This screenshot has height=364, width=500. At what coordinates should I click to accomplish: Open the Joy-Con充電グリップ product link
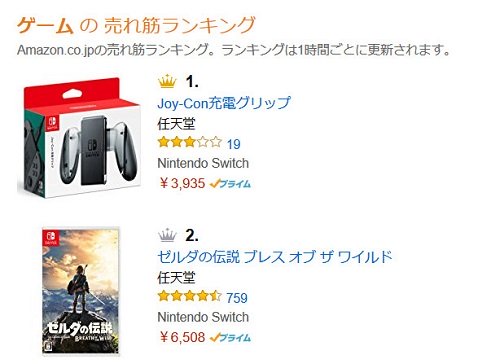224,103
